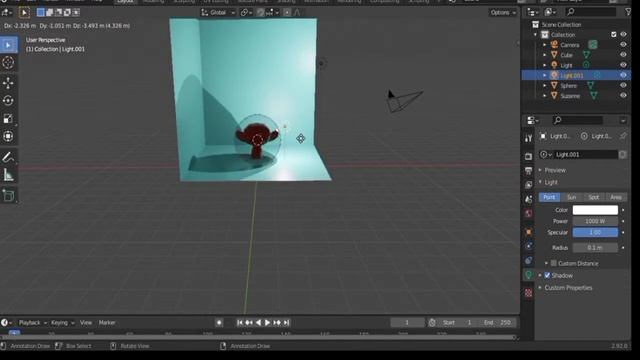Open the Texture properties tab
640x360 pixels.
529,293
